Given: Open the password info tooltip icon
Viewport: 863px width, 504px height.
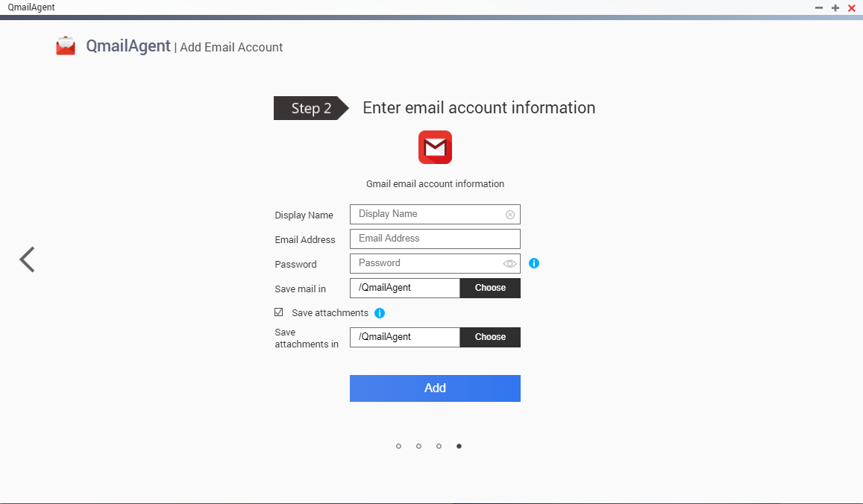Looking at the screenshot, I should coord(534,263).
